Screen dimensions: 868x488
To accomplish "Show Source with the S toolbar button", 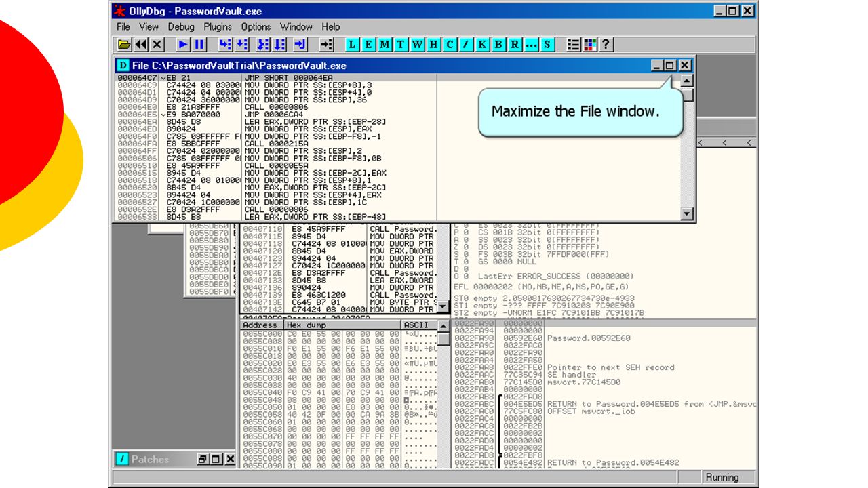I will (x=547, y=44).
